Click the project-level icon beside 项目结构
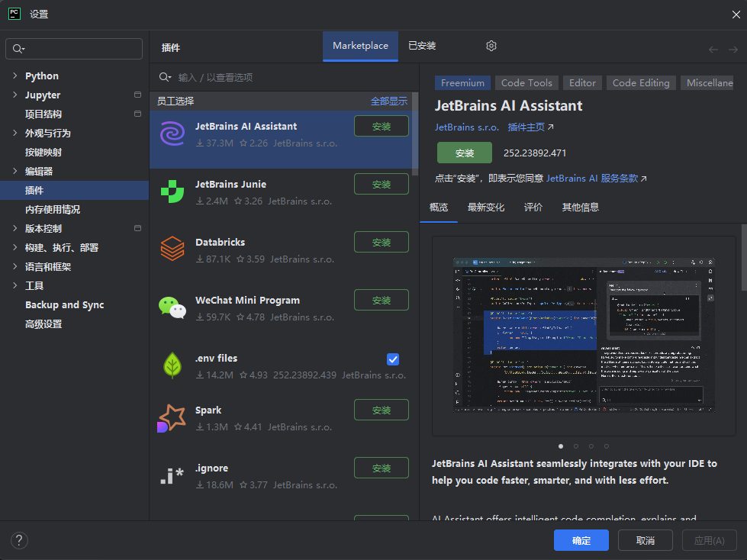The height and width of the screenshot is (560, 747). coord(137,114)
